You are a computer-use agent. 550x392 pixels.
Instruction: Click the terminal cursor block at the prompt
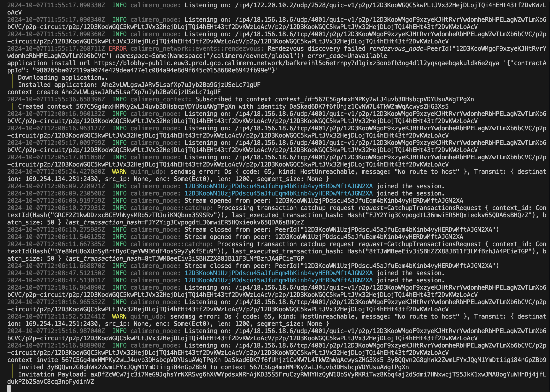(9, 389)
